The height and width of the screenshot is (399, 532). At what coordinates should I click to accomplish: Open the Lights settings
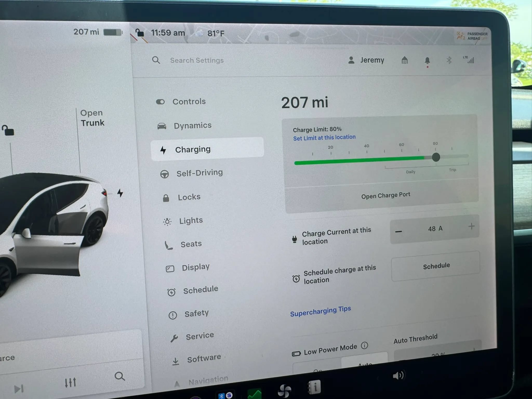[x=191, y=221]
